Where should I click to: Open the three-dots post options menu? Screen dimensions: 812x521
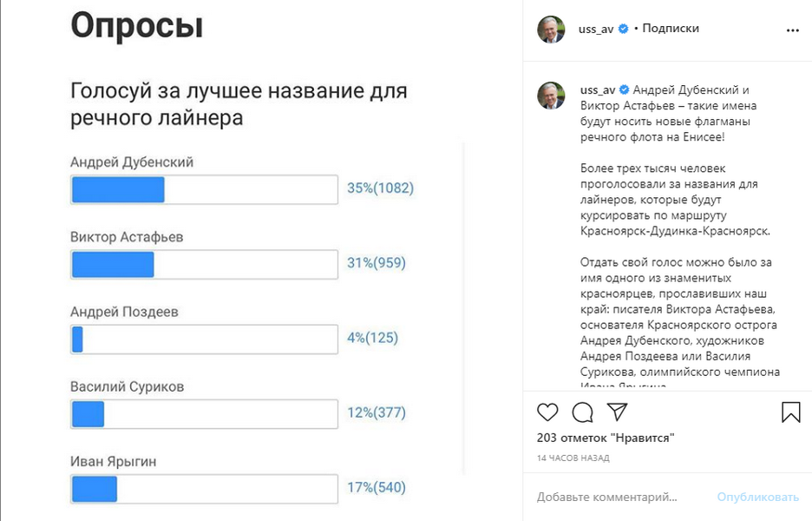click(792, 30)
